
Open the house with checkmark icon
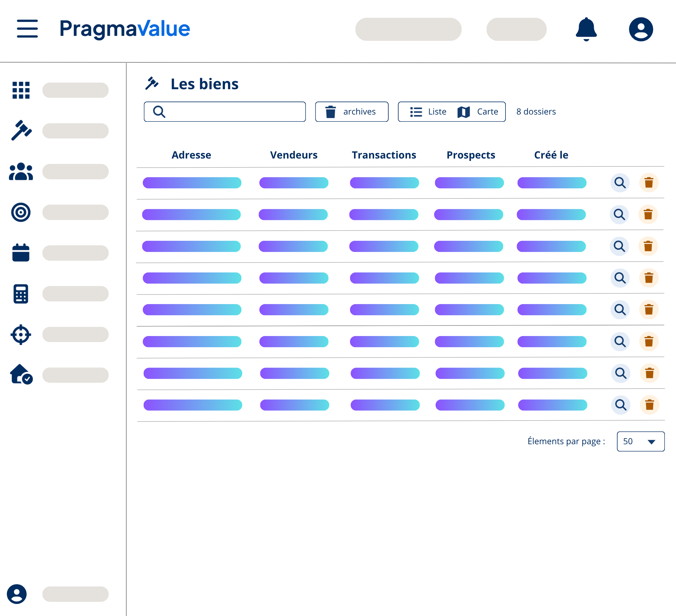point(21,374)
